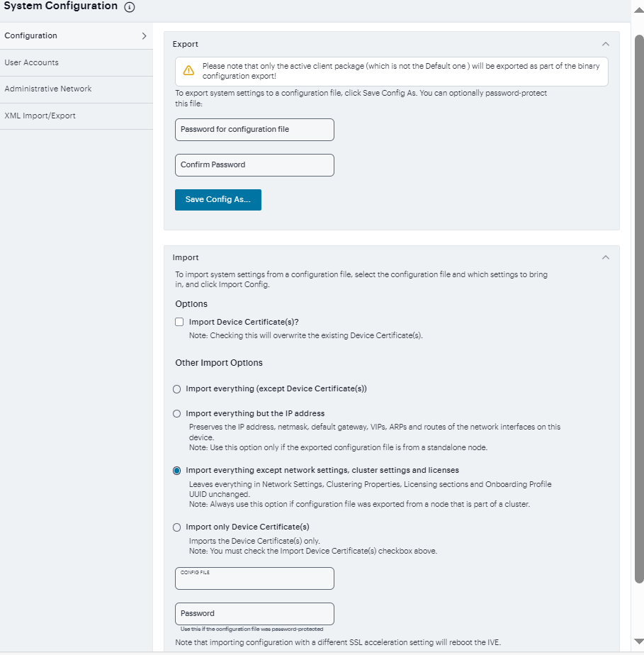
Task: Focus the Password for configuration file field
Action: point(254,130)
